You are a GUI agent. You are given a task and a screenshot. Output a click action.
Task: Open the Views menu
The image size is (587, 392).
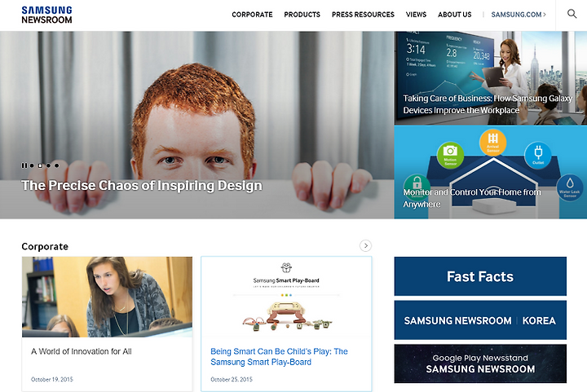tap(416, 15)
